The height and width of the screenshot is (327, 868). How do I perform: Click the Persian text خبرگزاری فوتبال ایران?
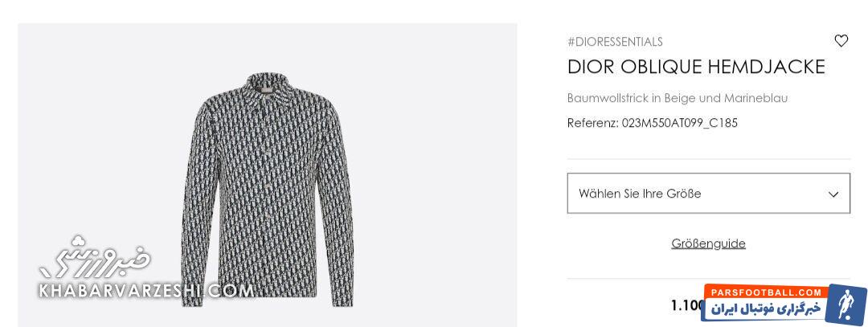click(766, 309)
